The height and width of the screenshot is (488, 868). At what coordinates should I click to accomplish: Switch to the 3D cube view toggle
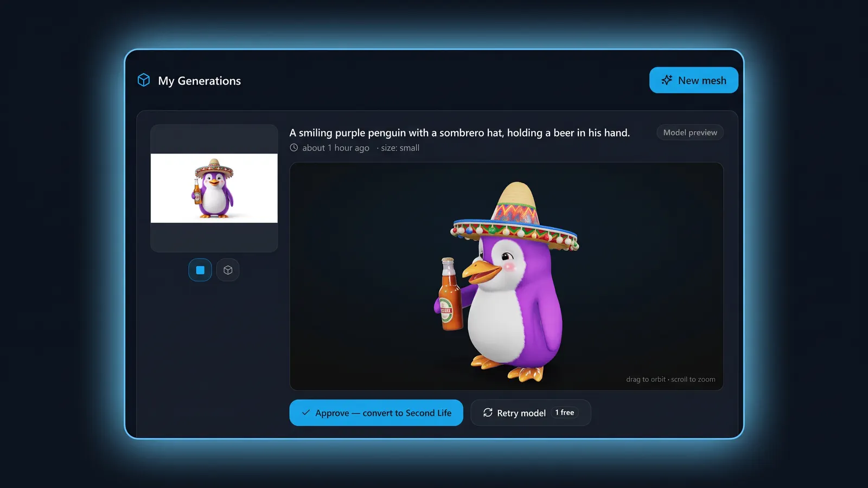point(228,270)
